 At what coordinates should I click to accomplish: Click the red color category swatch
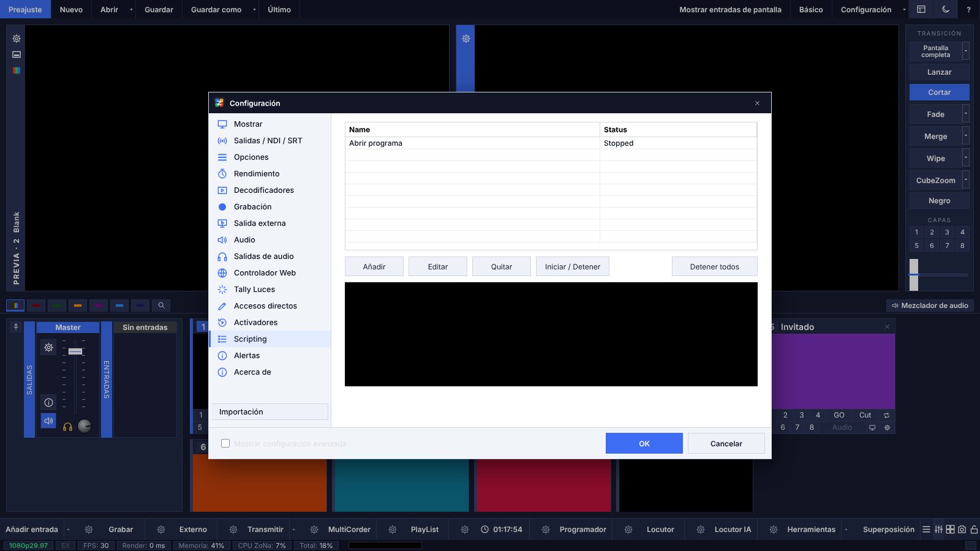(x=36, y=305)
